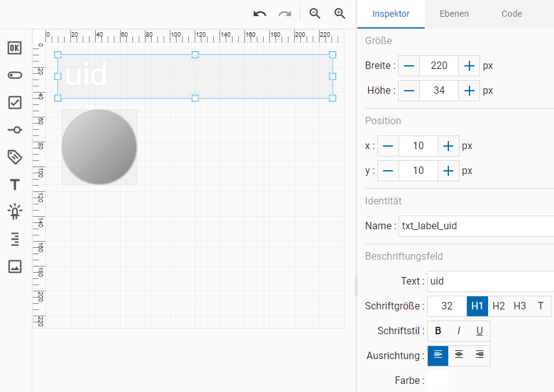
Task: Select the indicator lamp widget tool
Action: click(15, 212)
